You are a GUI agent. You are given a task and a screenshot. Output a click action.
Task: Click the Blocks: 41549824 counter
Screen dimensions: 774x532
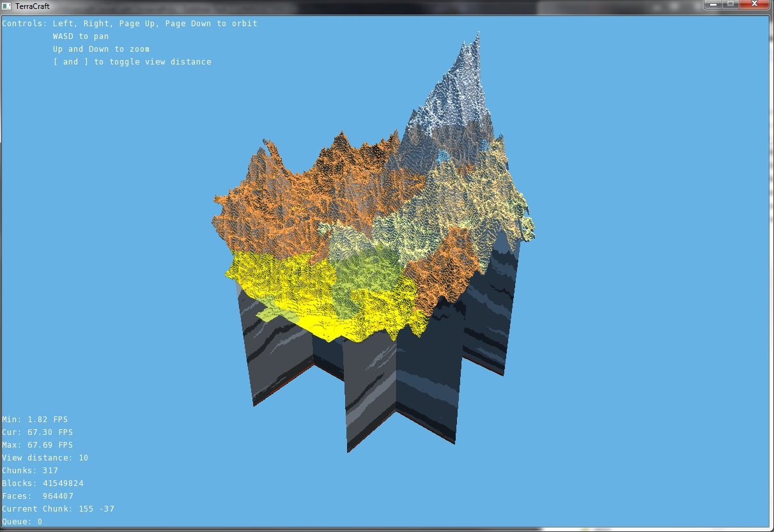42,483
